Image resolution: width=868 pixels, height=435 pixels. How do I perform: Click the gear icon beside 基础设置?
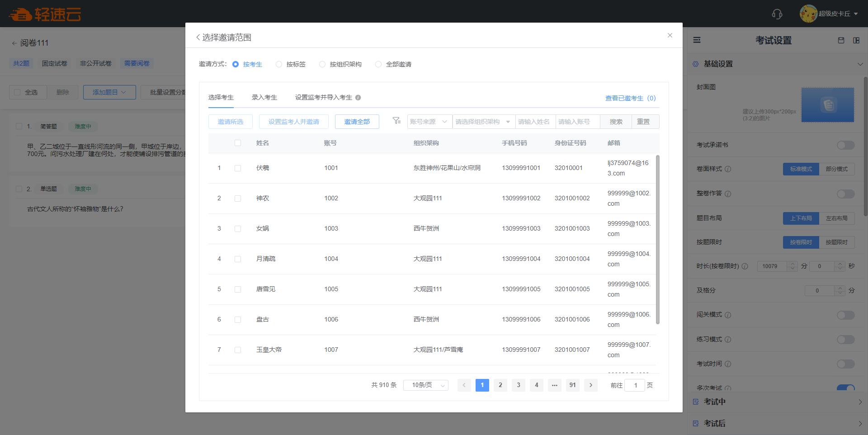(x=696, y=64)
